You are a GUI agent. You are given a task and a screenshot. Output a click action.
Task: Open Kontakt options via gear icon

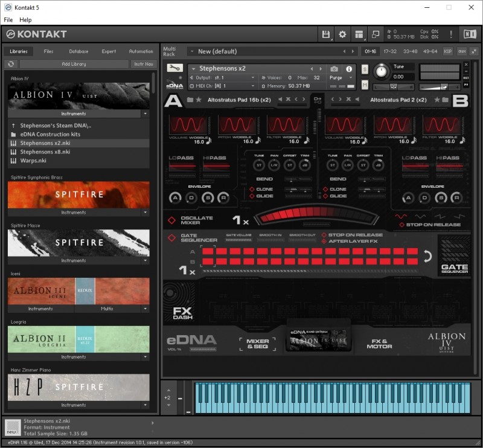coord(342,34)
